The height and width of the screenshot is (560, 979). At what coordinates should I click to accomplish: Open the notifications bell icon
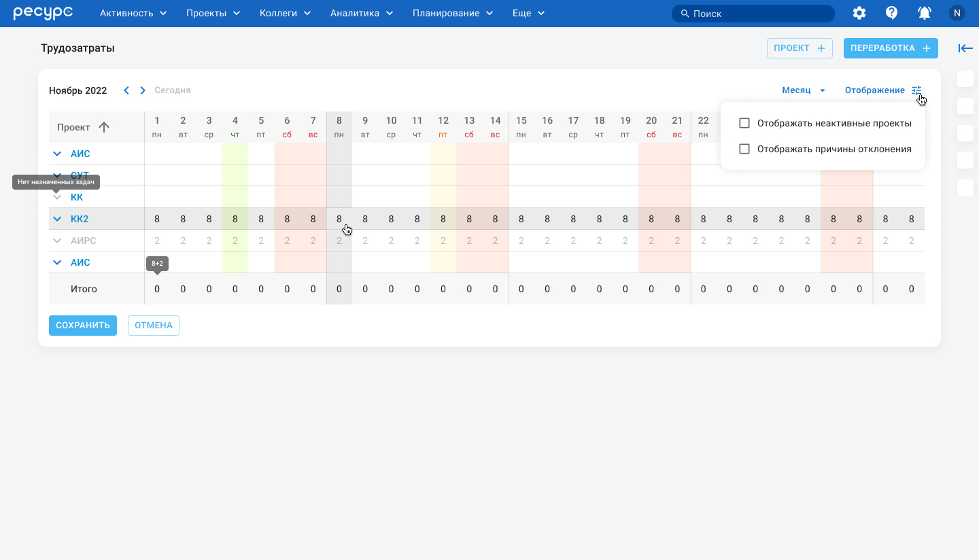[925, 13]
